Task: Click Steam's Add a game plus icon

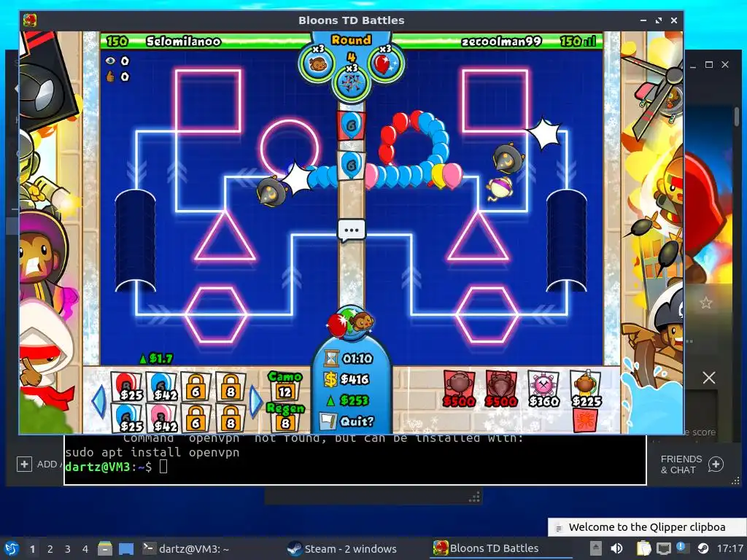Action: click(x=24, y=464)
